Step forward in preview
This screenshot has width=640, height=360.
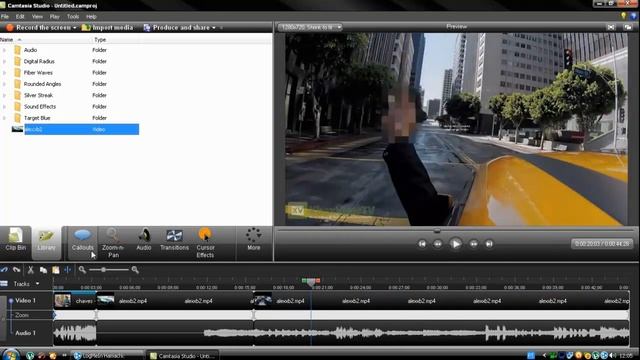(x=473, y=244)
